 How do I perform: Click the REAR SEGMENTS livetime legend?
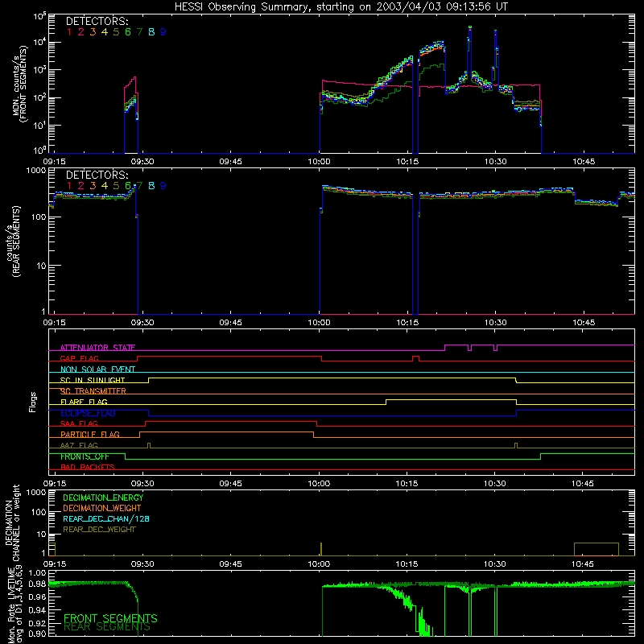tap(107, 627)
